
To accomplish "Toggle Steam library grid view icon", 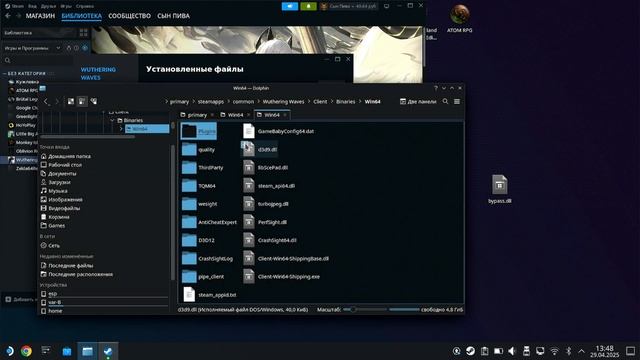I will (84, 33).
